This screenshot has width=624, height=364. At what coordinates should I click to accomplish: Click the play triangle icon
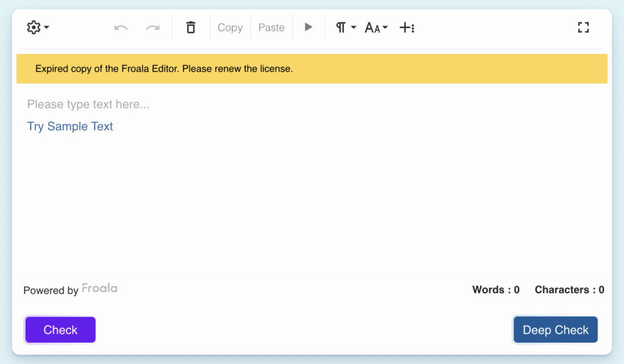coord(308,27)
